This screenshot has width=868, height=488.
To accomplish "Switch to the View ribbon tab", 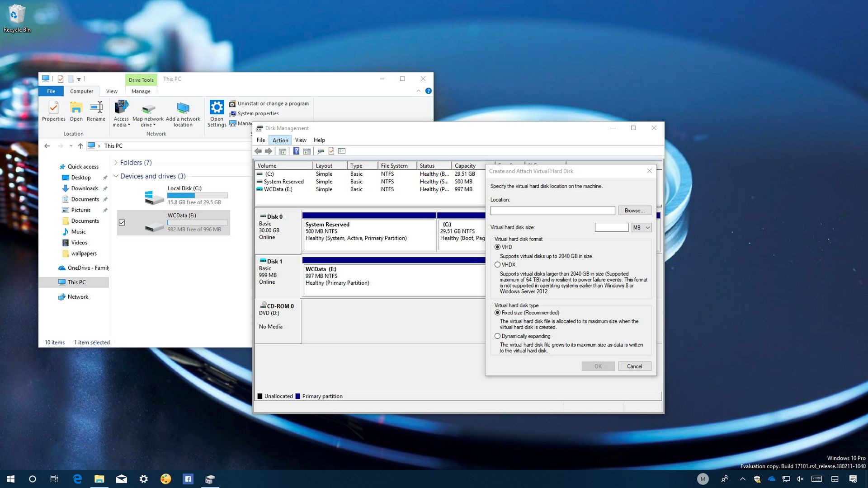I will tap(112, 91).
